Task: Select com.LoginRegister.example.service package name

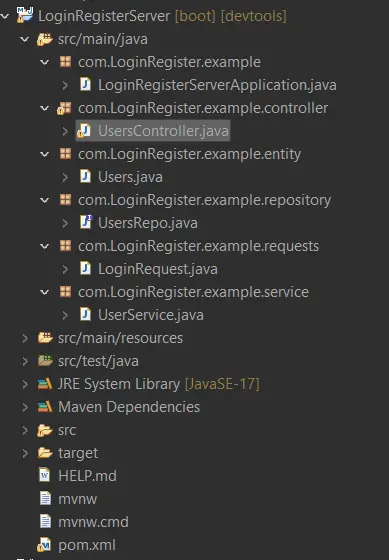Action: click(194, 292)
